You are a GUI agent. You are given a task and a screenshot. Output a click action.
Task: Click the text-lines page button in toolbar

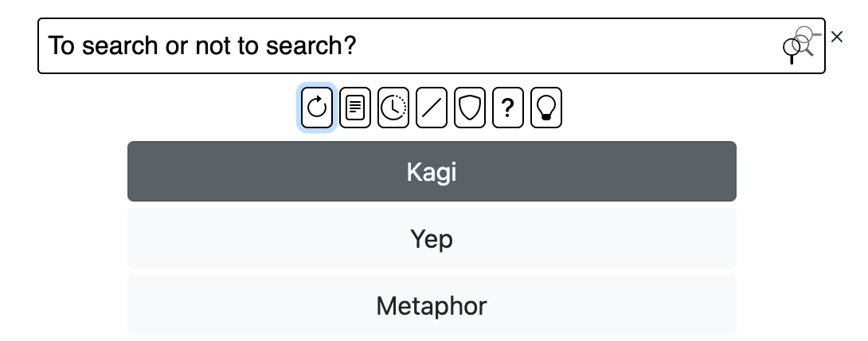(x=355, y=108)
